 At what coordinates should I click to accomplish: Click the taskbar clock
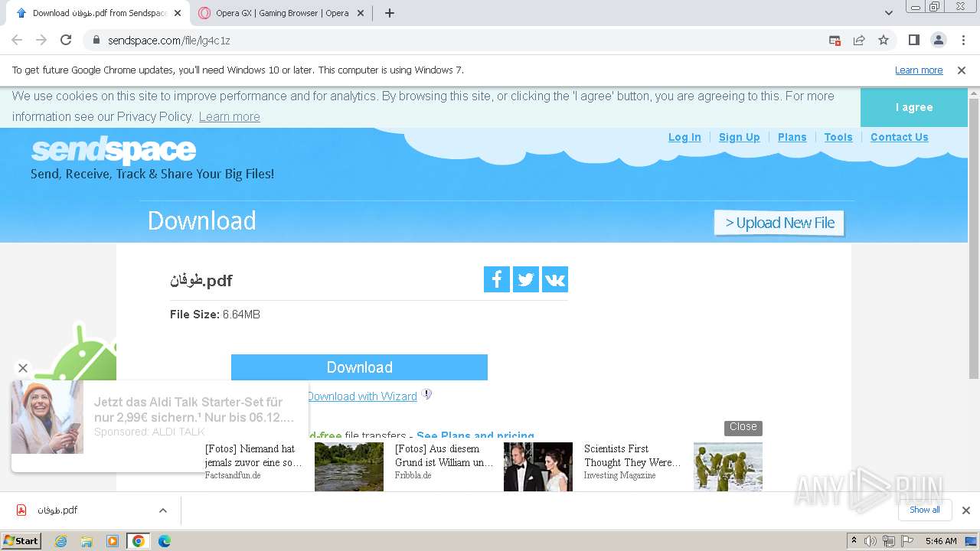[941, 541]
